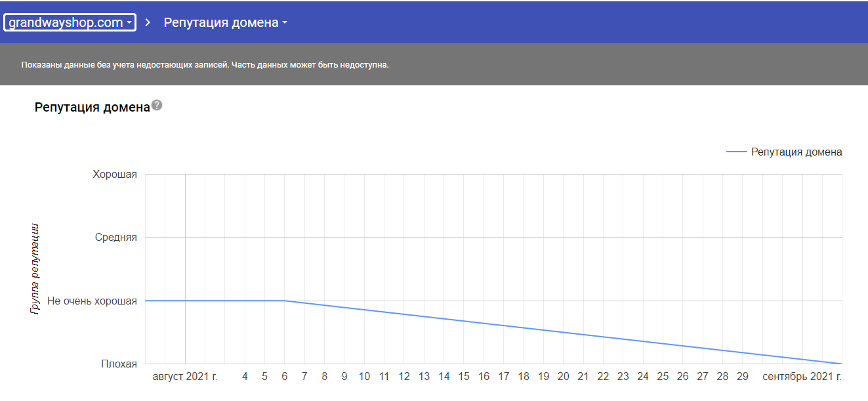The image size is (868, 401).
Task: Select day 6 on the date axis
Action: click(x=284, y=377)
